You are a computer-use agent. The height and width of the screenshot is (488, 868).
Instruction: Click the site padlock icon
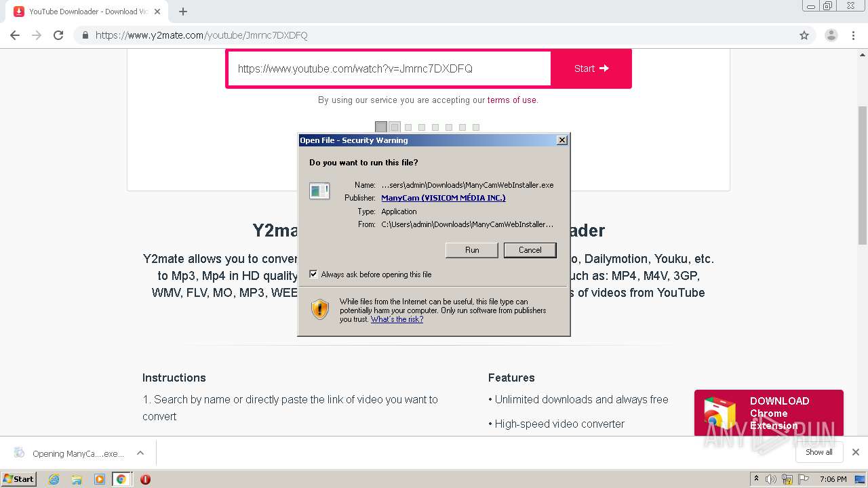[85, 35]
